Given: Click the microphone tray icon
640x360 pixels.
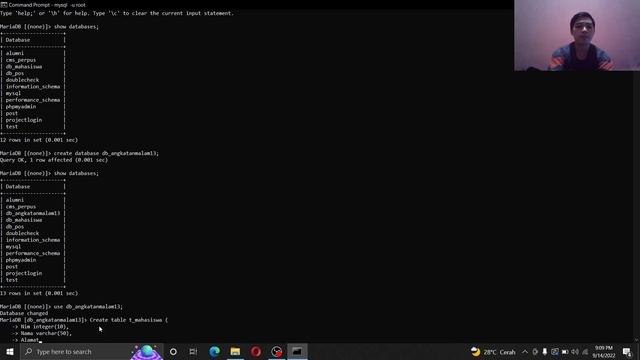Looking at the screenshot, I should [x=544, y=351].
